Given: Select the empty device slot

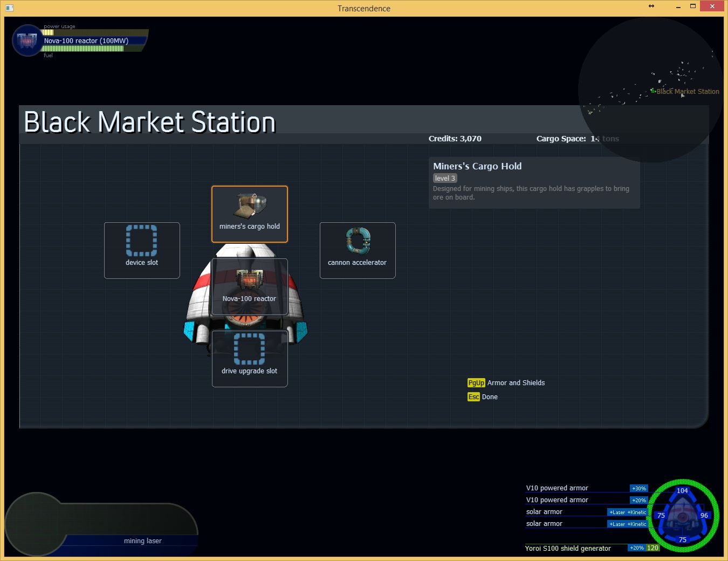Looking at the screenshot, I should (x=142, y=250).
